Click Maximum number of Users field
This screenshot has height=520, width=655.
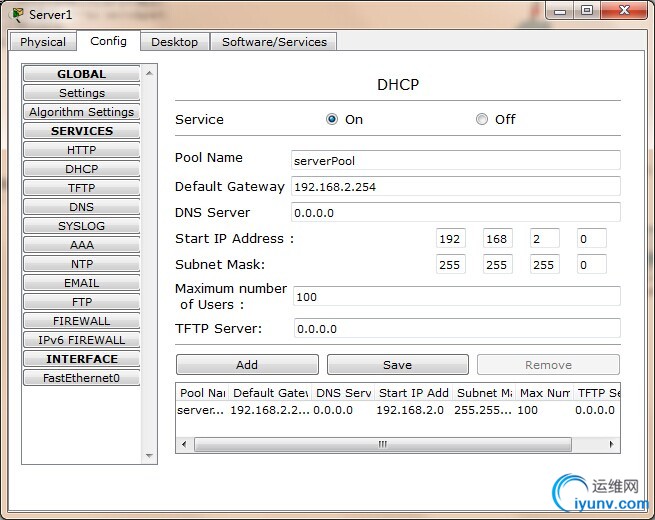[x=457, y=297]
